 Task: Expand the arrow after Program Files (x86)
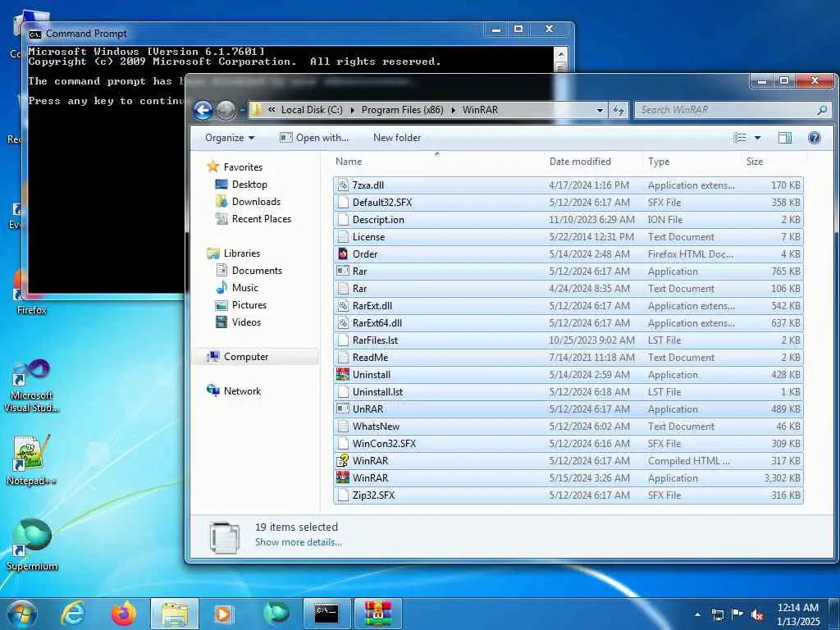tap(453, 110)
